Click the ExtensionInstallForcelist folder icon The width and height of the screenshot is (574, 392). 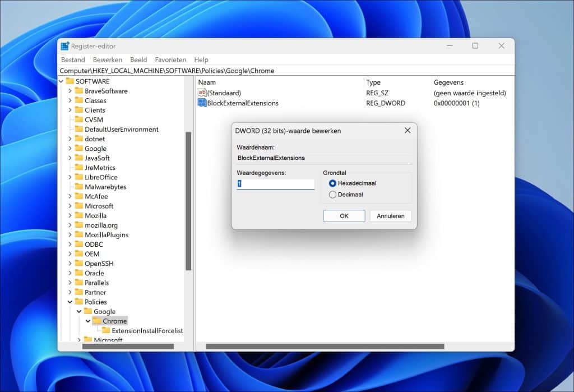(x=106, y=330)
